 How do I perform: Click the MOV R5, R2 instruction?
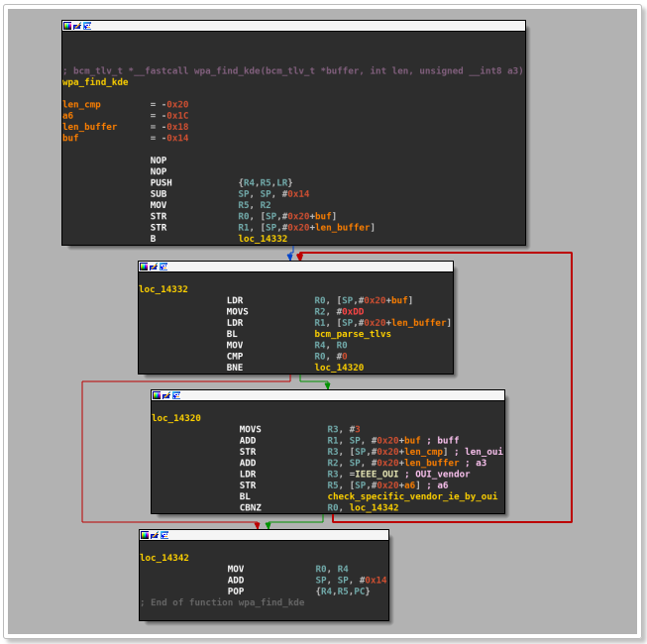(210, 205)
